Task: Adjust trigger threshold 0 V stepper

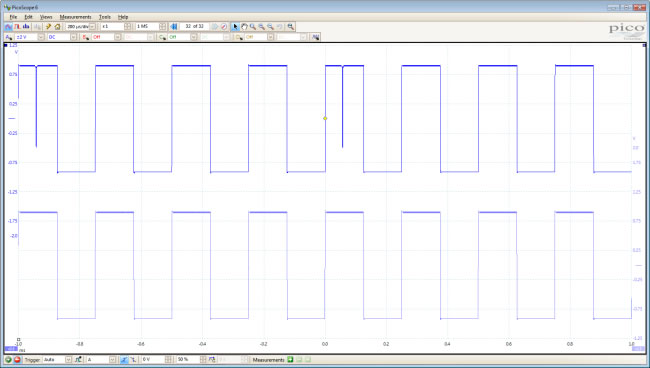Action: click(x=168, y=360)
